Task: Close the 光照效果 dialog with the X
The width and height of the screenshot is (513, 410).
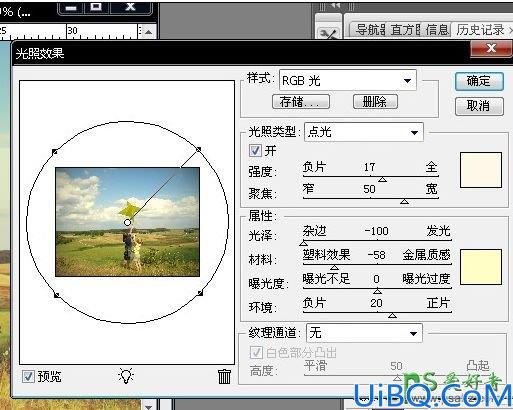Action: pyautogui.click(x=491, y=49)
